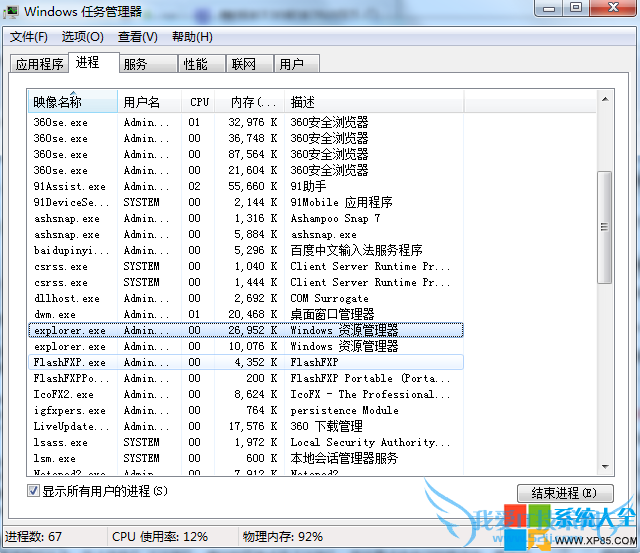Click description 360 下载管理
This screenshot has width=640, height=553.
327,426
